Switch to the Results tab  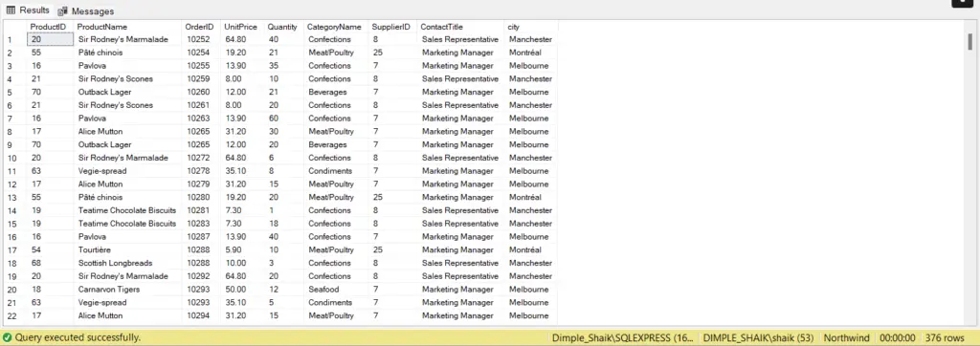tap(28, 11)
